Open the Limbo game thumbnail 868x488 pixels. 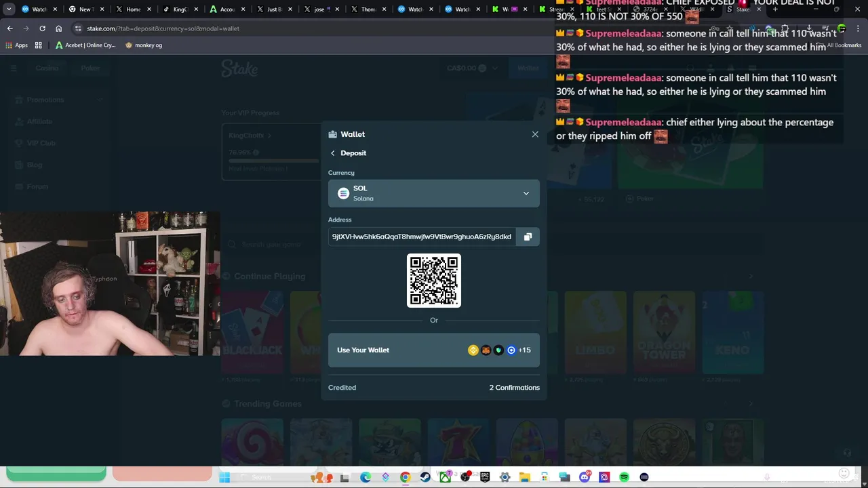pos(595,332)
